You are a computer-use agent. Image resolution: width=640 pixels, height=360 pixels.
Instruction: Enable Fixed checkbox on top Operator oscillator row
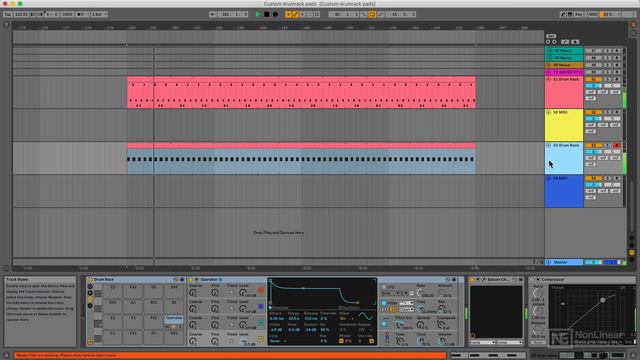point(231,293)
